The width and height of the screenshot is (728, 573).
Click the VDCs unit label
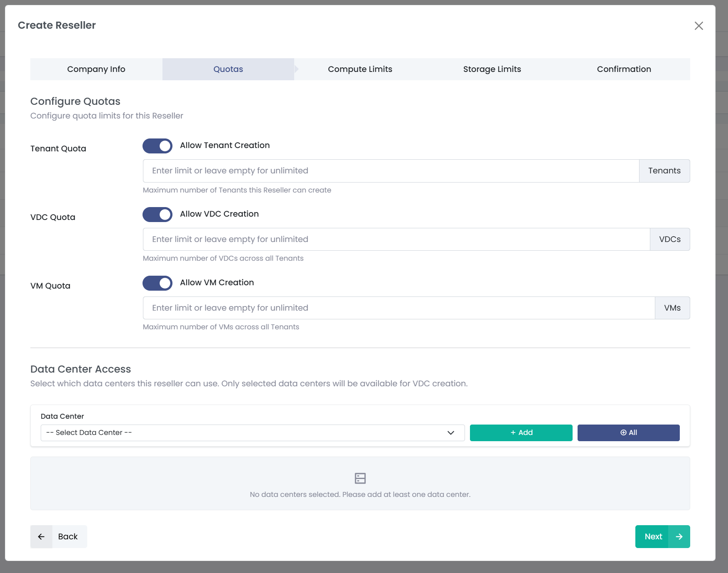point(670,239)
